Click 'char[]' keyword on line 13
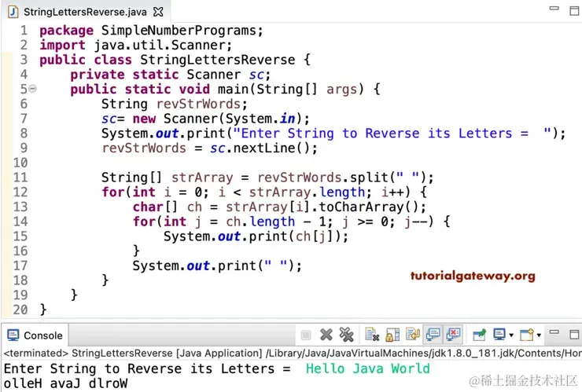Image resolution: width=582 pixels, height=392 pixels. point(156,207)
